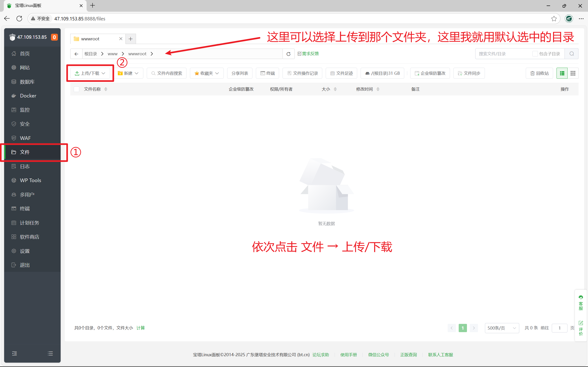Enable the 包含子目录 search option
588x367 pixels.
(x=535, y=54)
